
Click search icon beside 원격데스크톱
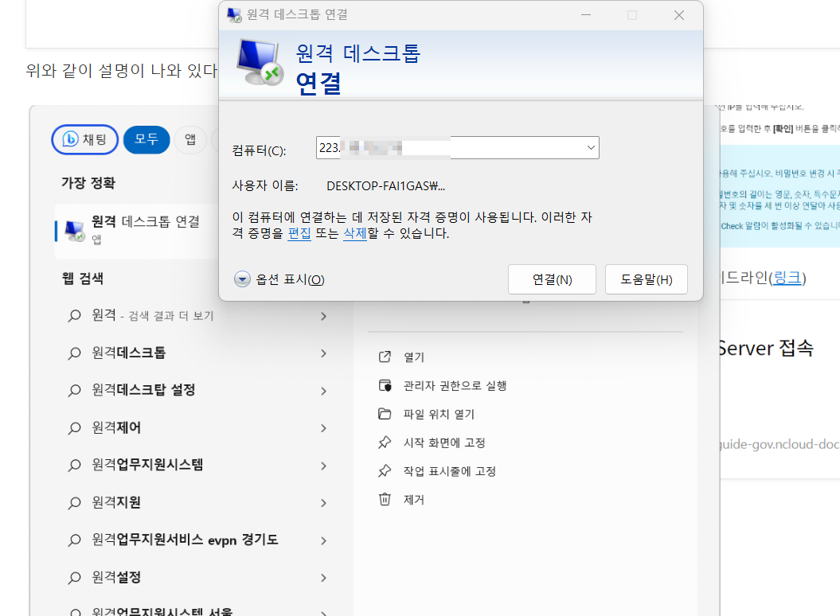[75, 353]
